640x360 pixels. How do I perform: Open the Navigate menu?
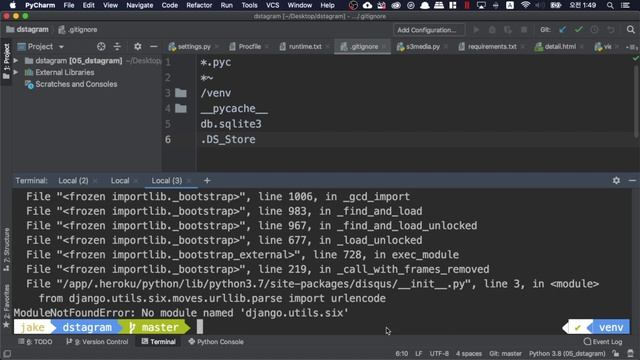140,5
